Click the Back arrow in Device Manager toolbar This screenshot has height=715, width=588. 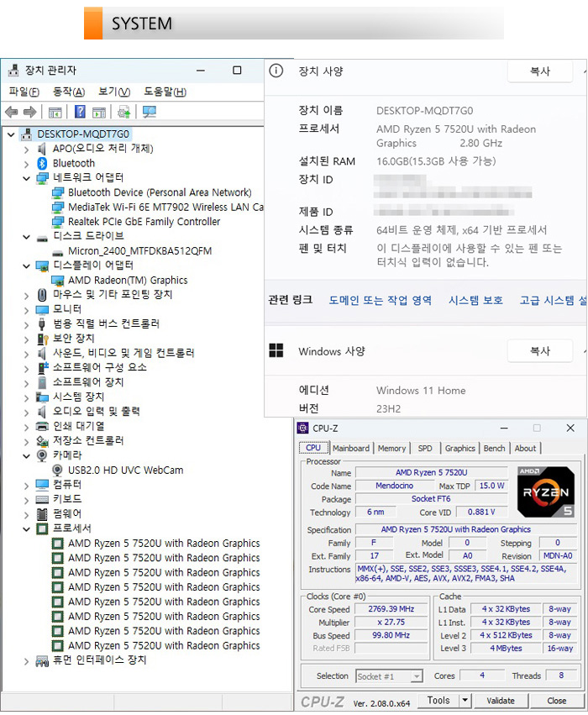click(12, 112)
